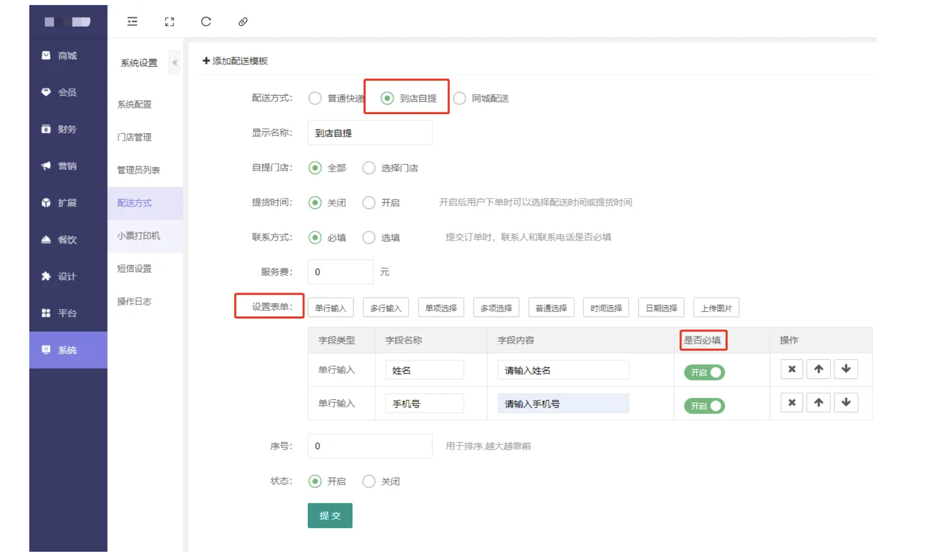This screenshot has height=560, width=949.
Task: Add a 单行输入 form field
Action: tap(330, 308)
